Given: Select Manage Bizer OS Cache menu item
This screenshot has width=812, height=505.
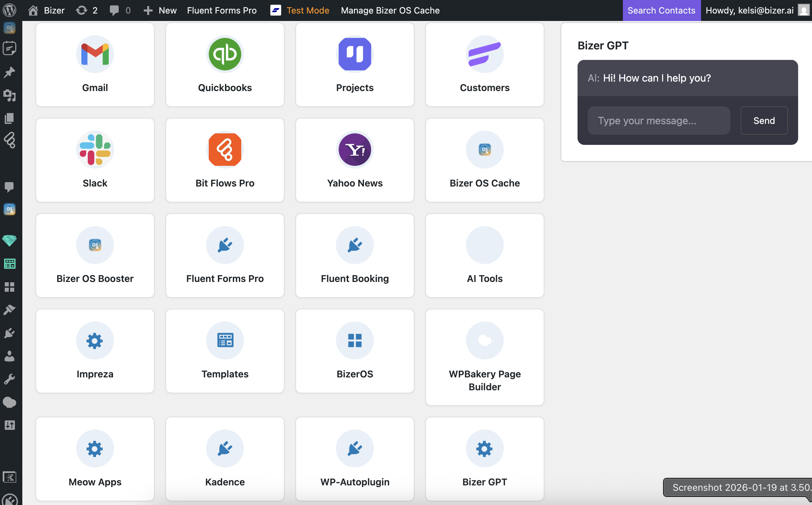Looking at the screenshot, I should click(390, 10).
